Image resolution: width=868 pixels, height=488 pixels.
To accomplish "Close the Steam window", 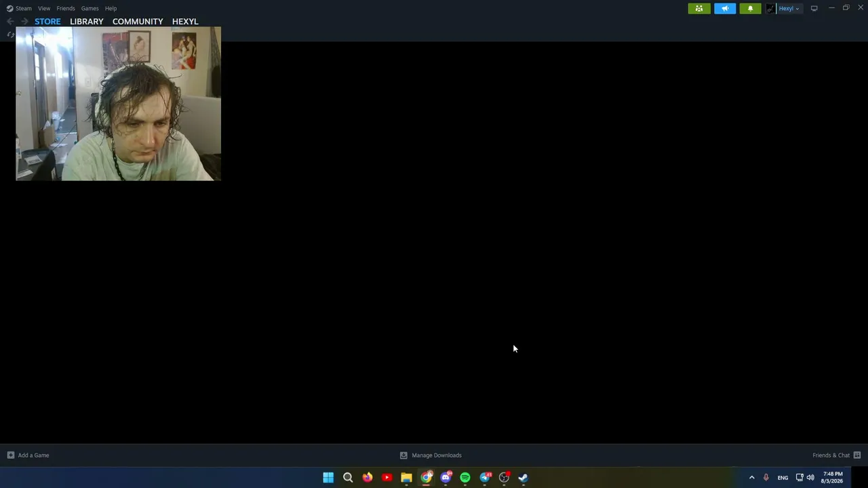I will click(861, 8).
